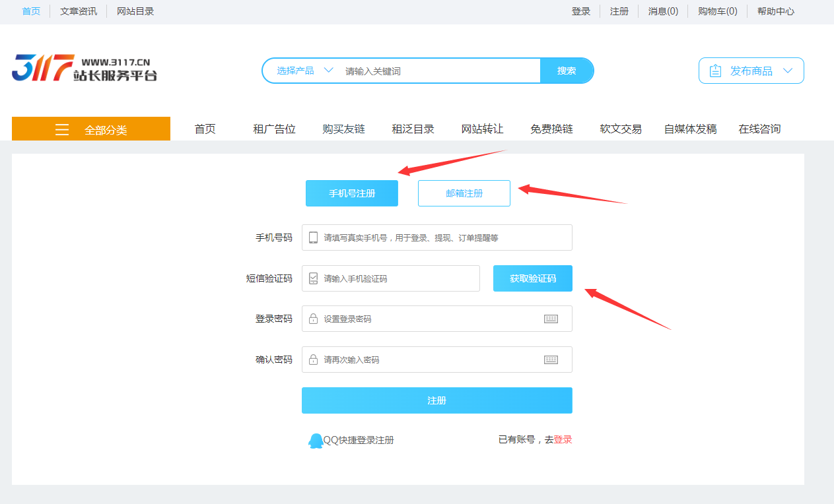Expand the 发布商品 dropdown arrow
The image size is (834, 504).
pyautogui.click(x=787, y=71)
